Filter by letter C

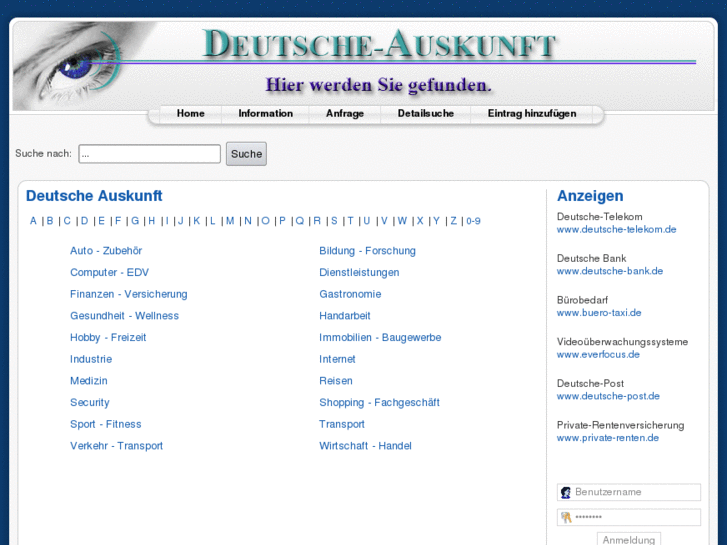(67, 221)
